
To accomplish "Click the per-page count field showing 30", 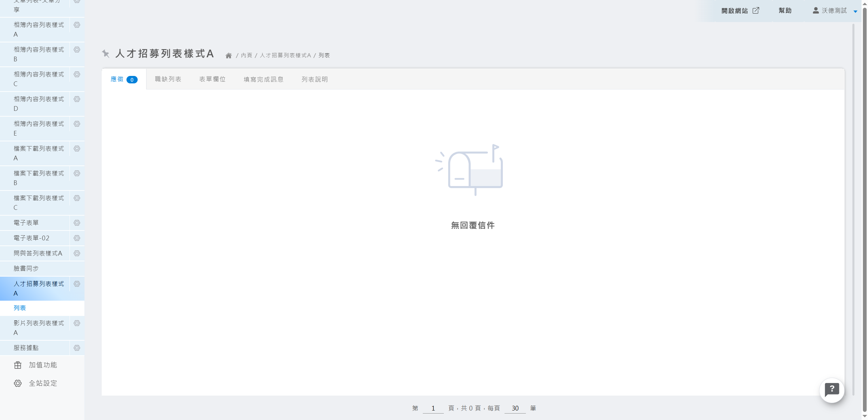I will [x=515, y=408].
